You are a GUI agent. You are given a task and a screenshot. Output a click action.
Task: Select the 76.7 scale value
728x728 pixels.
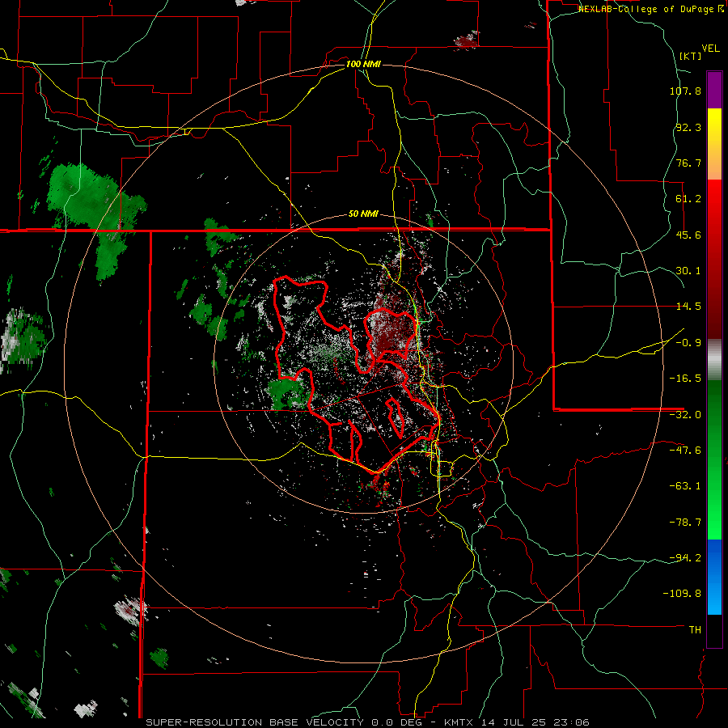688,163
